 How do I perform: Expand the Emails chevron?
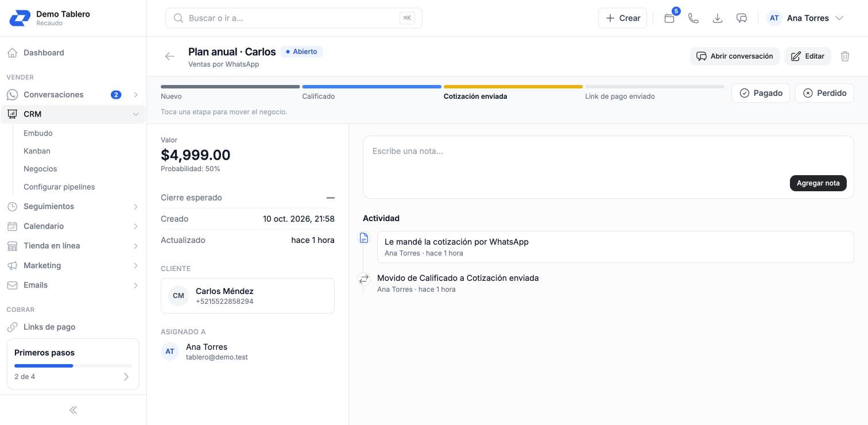pos(135,285)
